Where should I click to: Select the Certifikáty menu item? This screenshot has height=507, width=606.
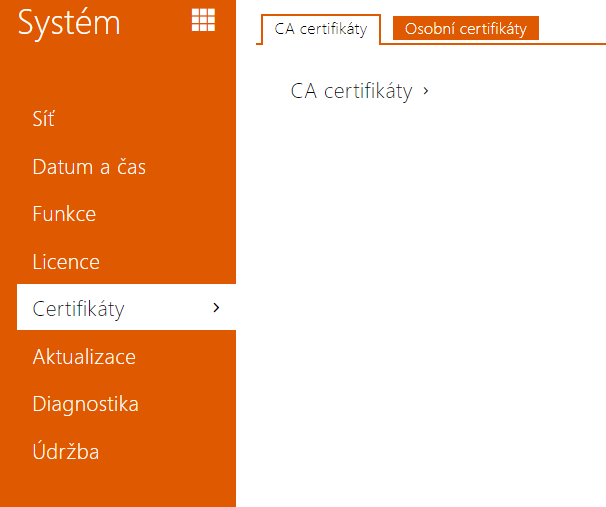[126, 307]
